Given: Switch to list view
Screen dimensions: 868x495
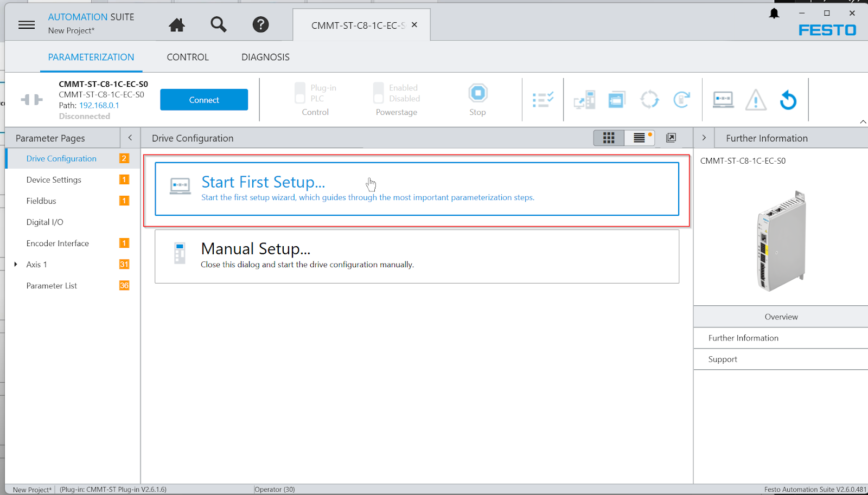Looking at the screenshot, I should (x=640, y=138).
